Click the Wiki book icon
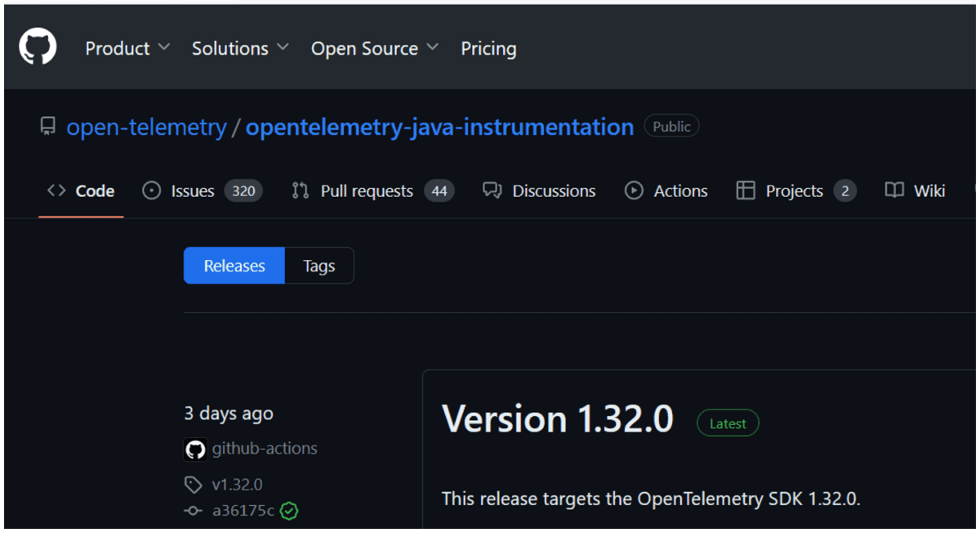The width and height of the screenshot is (980, 537). (894, 191)
